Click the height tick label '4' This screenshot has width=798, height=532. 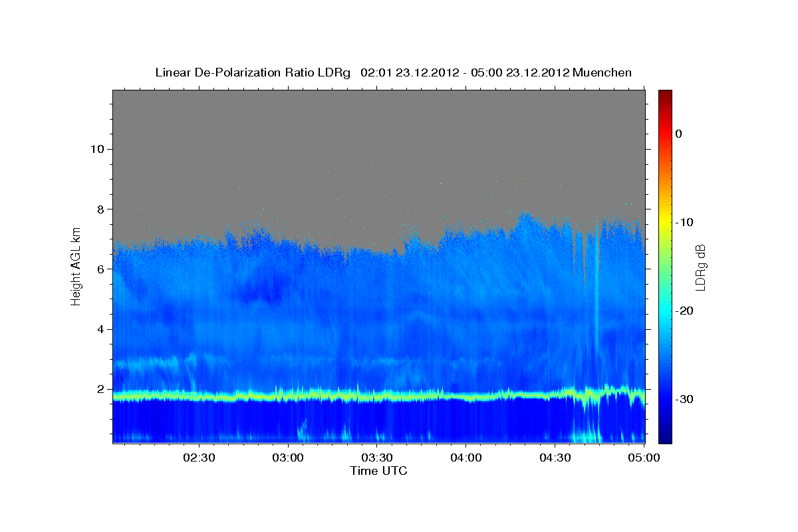100,329
